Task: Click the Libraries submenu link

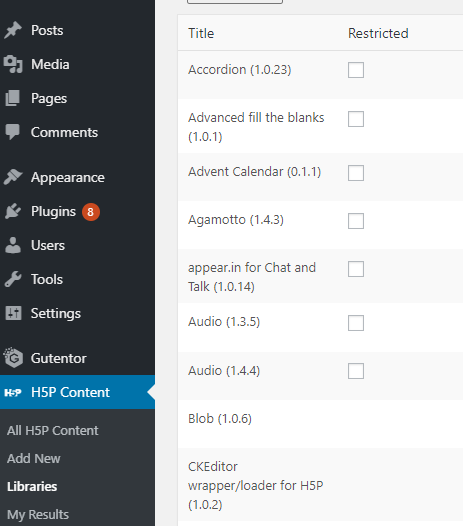Action: [32, 486]
